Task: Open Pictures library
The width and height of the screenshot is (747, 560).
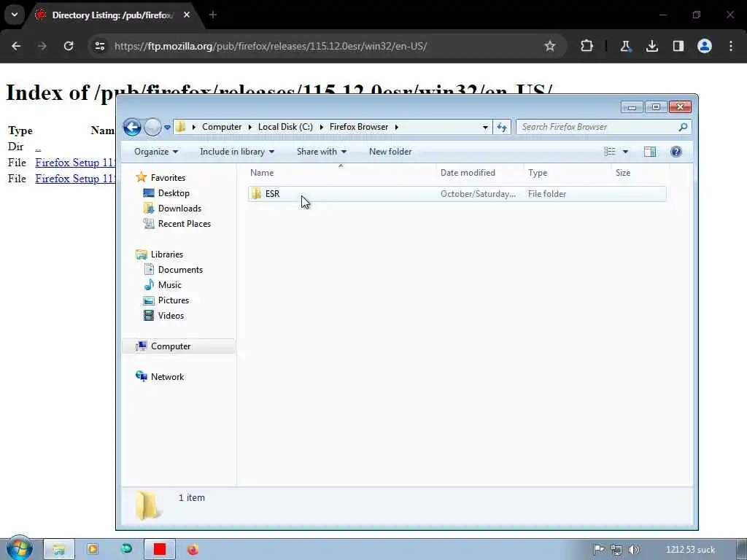Action: coord(174,300)
